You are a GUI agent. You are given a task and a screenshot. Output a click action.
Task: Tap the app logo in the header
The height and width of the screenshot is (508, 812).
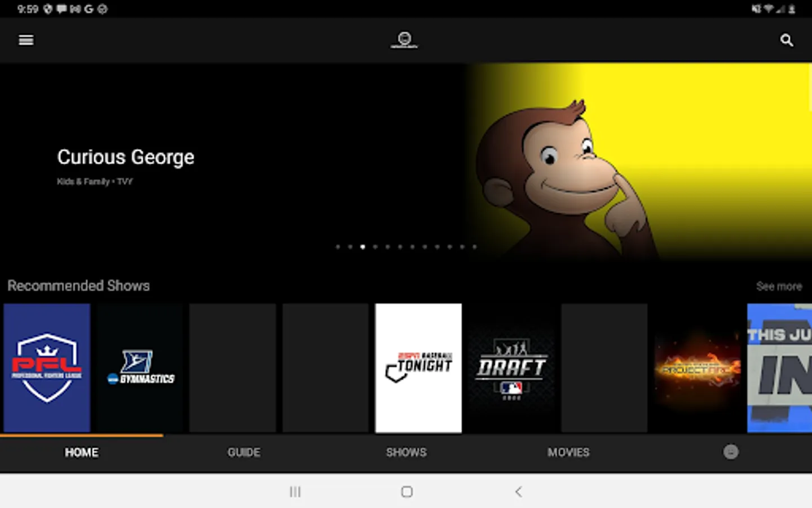(x=404, y=40)
